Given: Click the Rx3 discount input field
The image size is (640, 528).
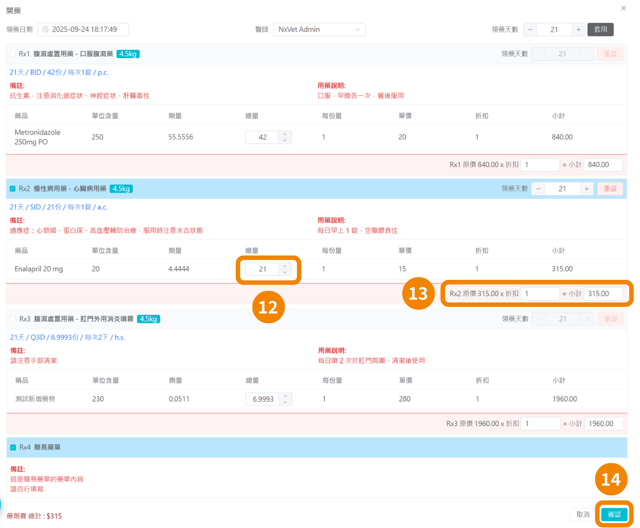Looking at the screenshot, I should click(x=540, y=424).
